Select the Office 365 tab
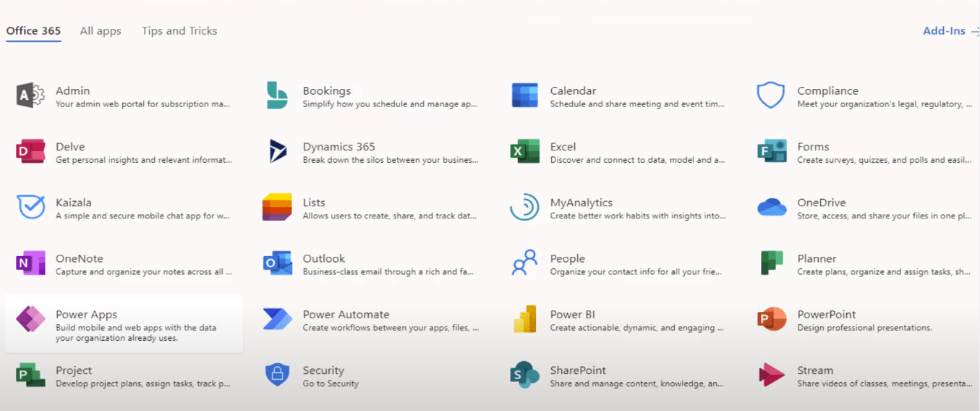The width and height of the screenshot is (980, 411). pyautogui.click(x=33, y=31)
